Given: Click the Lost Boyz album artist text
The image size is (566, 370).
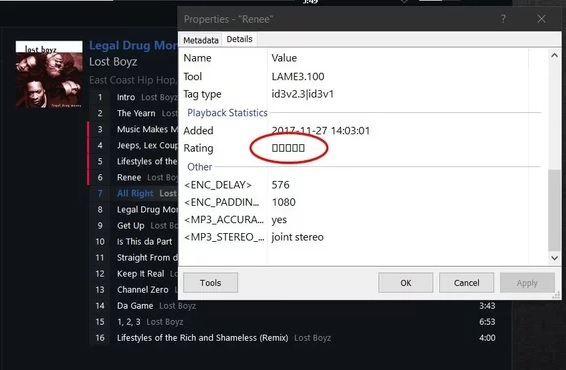Looking at the screenshot, I should 113,62.
